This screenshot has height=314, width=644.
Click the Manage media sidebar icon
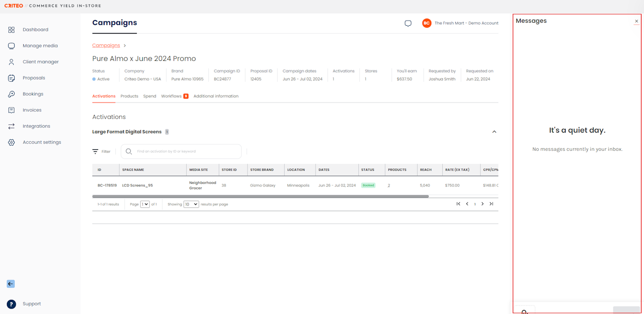[11, 46]
